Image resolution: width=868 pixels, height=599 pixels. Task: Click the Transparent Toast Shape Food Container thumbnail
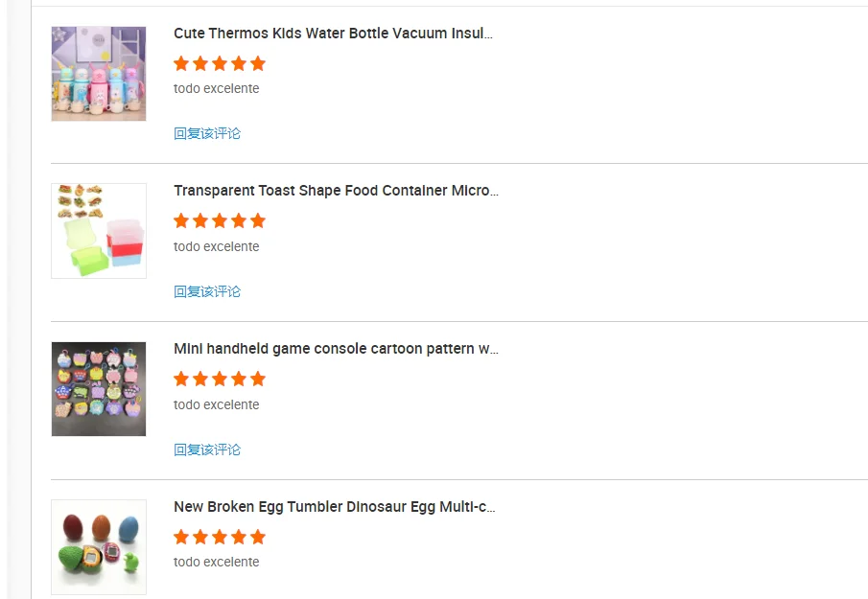[99, 231]
